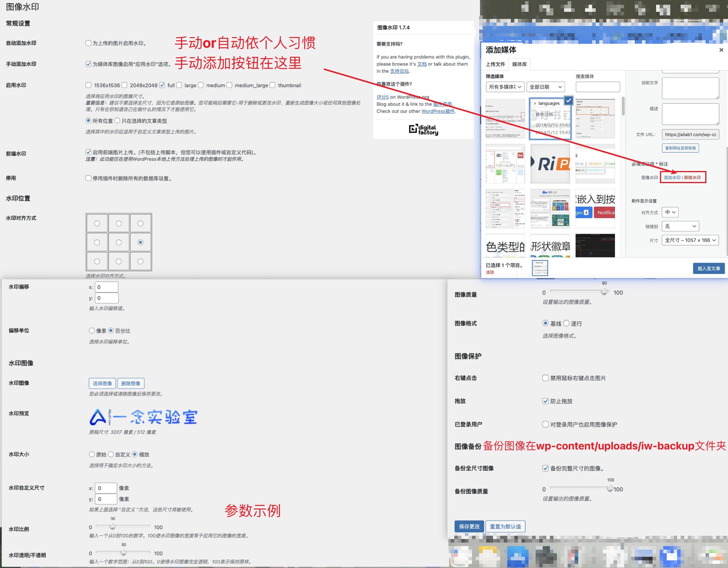Enable 禁用鼠标右键点击图片 protection
This screenshot has width=728, height=568.
point(546,378)
